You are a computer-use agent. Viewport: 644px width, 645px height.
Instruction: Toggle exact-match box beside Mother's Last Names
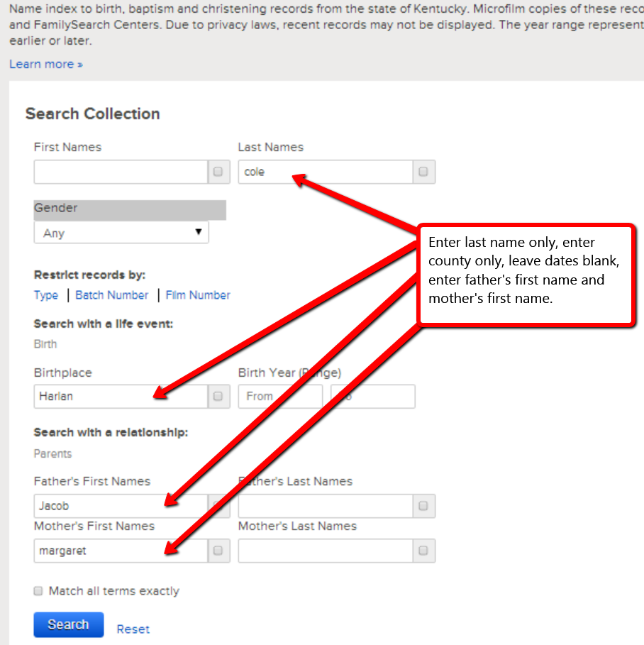point(423,551)
